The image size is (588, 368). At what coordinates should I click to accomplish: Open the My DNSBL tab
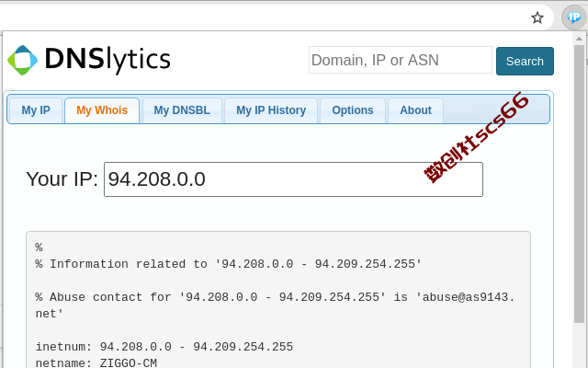[x=182, y=110]
